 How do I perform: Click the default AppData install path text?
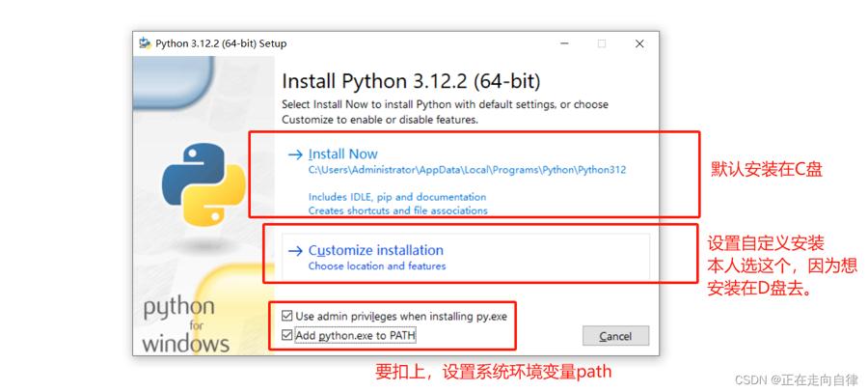(x=467, y=170)
